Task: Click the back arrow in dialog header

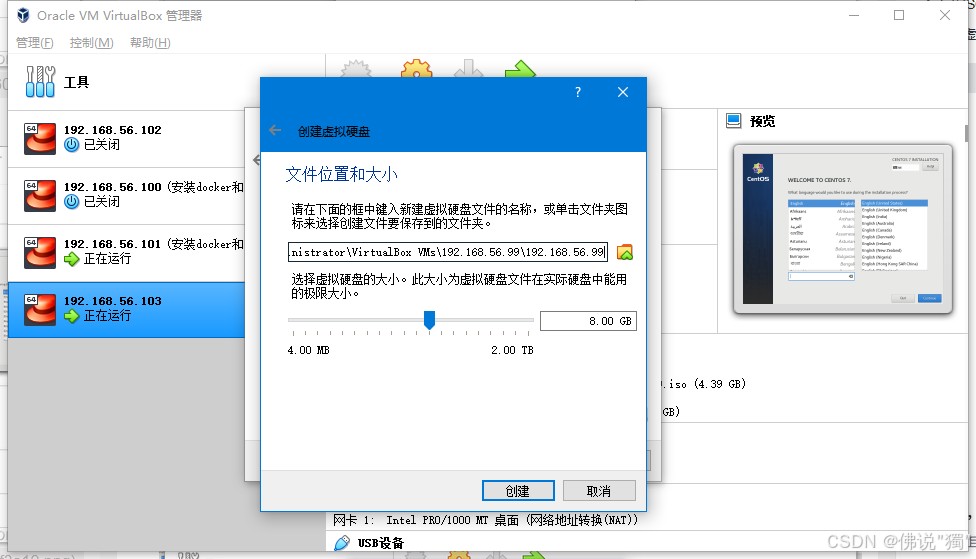Action: 275,131
